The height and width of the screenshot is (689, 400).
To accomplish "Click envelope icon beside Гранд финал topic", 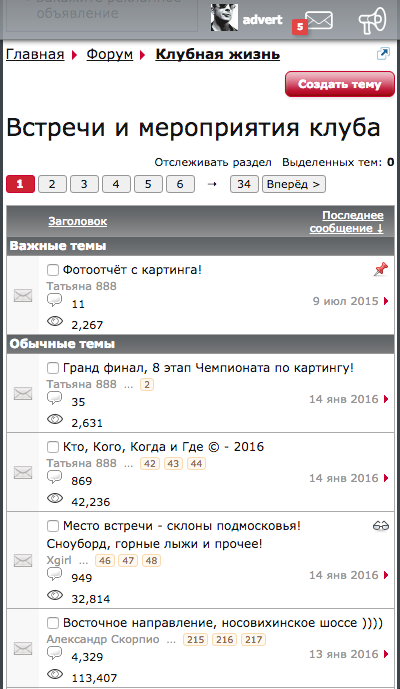I will pos(23,393).
